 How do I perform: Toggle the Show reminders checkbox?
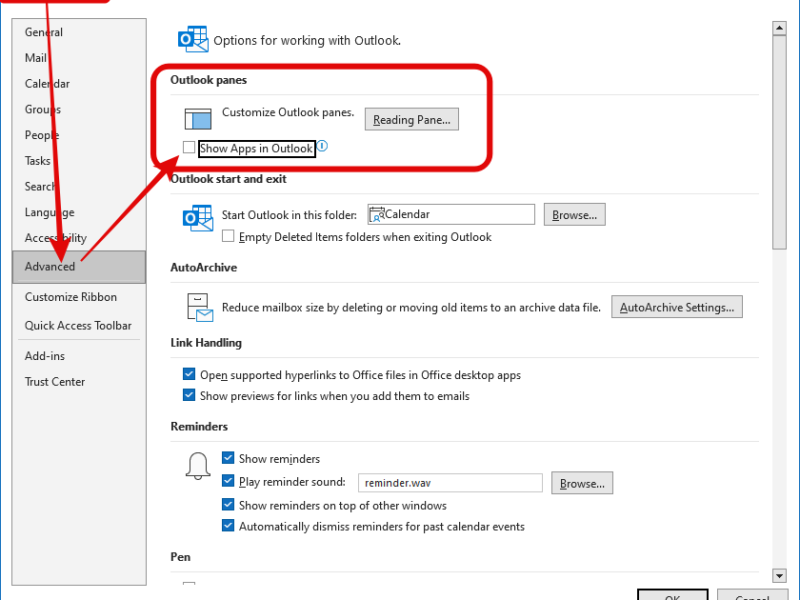(228, 458)
